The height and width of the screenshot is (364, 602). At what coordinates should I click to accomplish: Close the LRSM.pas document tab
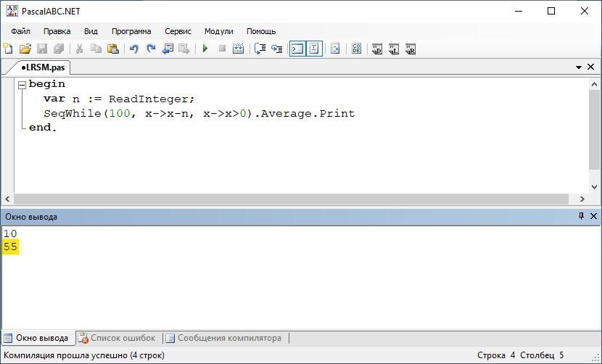click(591, 67)
